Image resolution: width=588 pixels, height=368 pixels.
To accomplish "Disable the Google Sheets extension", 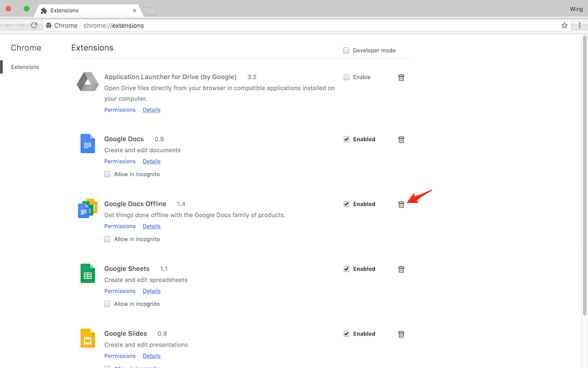I will (347, 269).
